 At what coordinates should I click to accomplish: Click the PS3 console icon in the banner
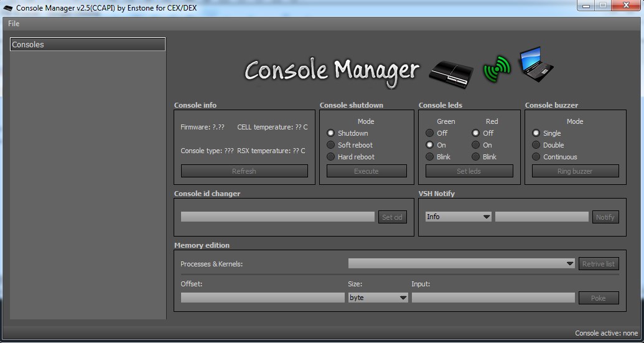[451, 74]
